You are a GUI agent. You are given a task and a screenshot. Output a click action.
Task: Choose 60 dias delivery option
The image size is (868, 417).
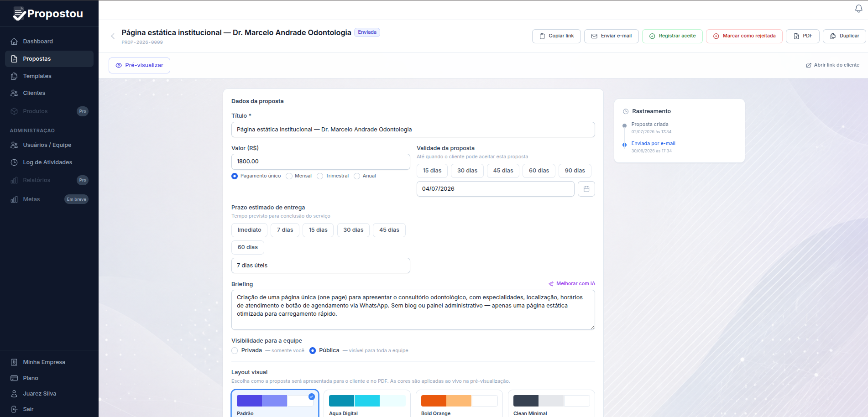coord(248,247)
